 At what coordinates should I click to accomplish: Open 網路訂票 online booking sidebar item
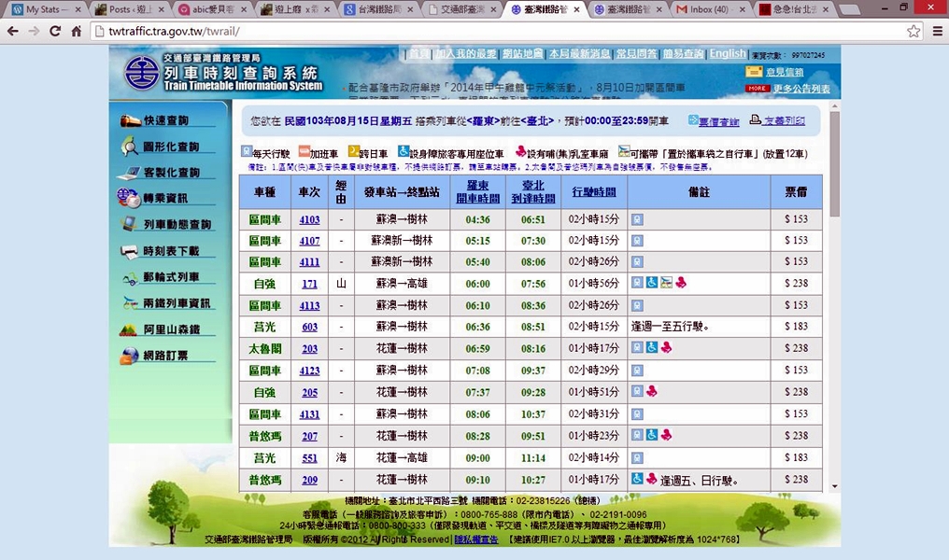click(164, 356)
